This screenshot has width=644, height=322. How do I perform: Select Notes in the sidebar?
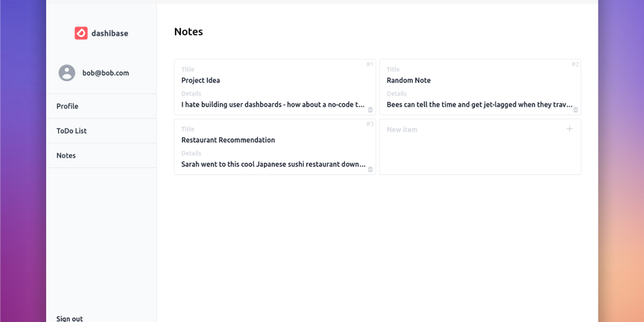tap(66, 155)
